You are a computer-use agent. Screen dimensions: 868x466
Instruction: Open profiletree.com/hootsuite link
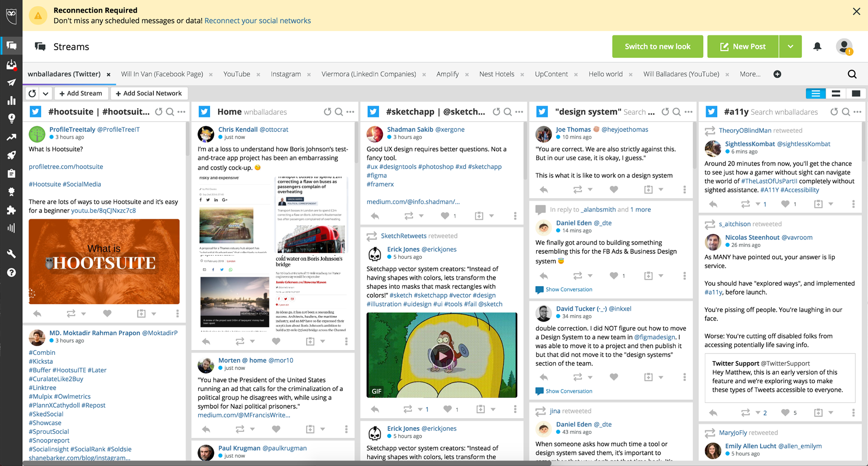point(66,167)
